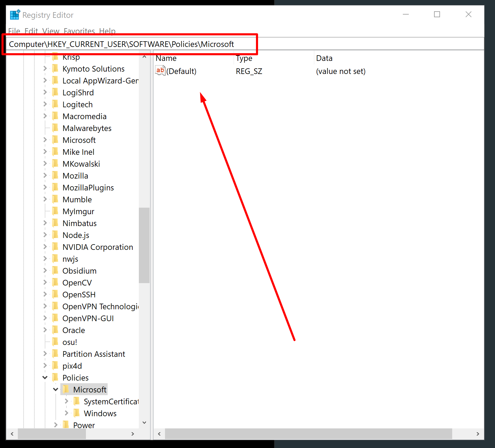
Task: Click the OpenSSH folder icon
Action: [x=55, y=294]
